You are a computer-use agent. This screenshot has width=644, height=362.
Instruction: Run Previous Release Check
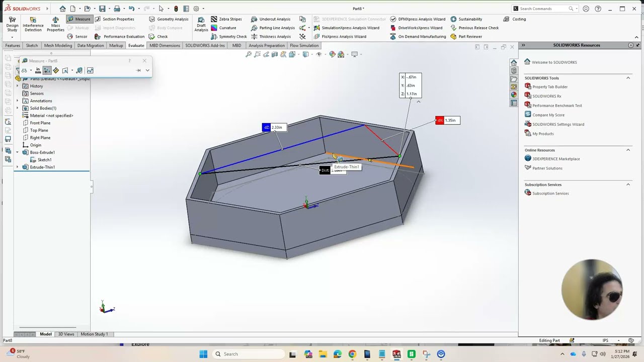pyautogui.click(x=474, y=28)
